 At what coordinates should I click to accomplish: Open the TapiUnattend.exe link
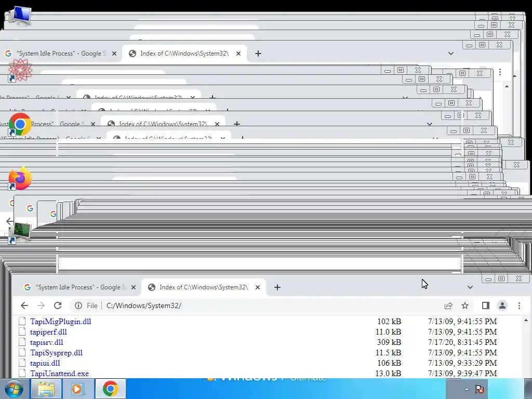pyautogui.click(x=59, y=374)
